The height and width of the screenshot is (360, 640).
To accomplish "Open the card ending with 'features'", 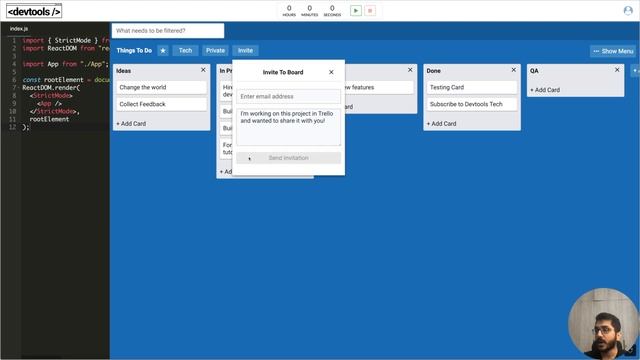I will click(x=379, y=87).
